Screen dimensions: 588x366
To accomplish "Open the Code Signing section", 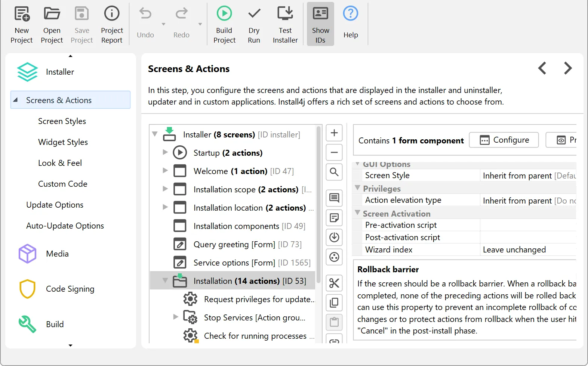I will pyautogui.click(x=70, y=289).
